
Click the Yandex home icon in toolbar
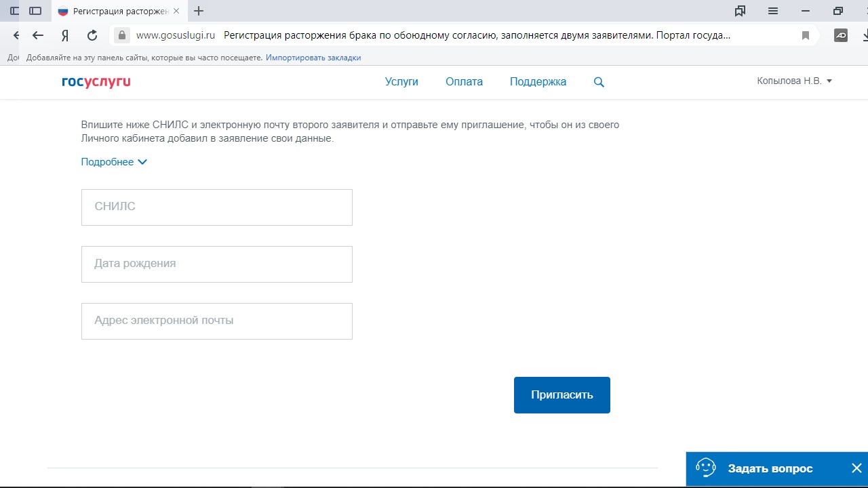coord(65,36)
